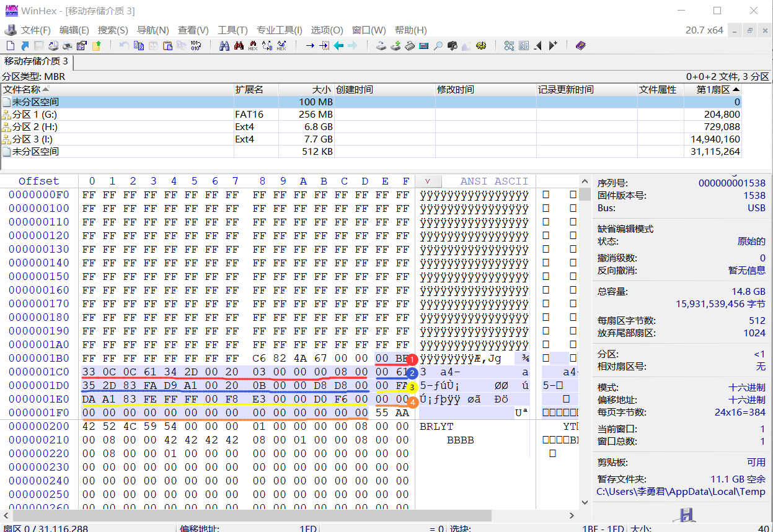Open the 编辑(E) menu
The width and height of the screenshot is (773, 532).
(74, 30)
